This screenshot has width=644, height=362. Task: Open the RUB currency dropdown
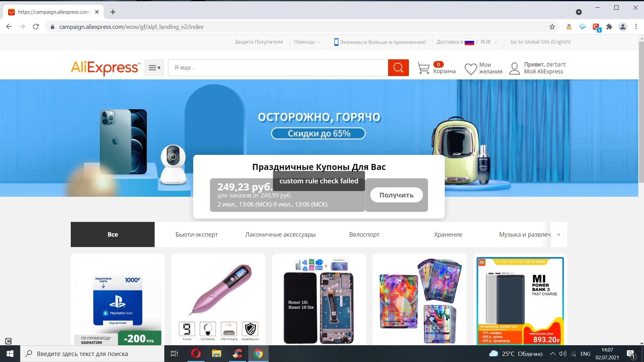(489, 42)
